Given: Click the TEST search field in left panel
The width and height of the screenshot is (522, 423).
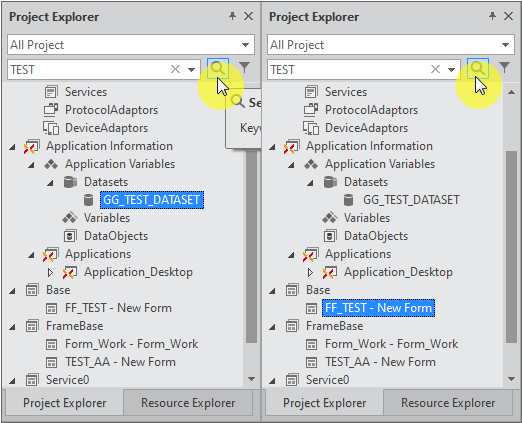Looking at the screenshot, I should (x=88, y=70).
